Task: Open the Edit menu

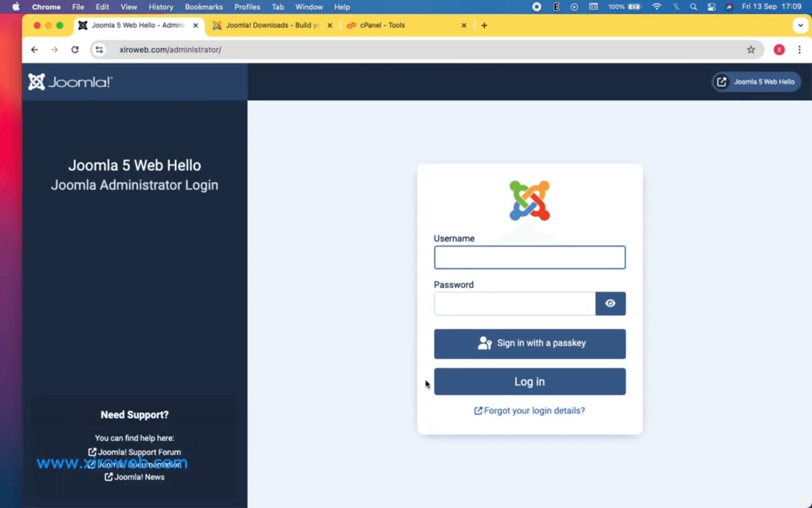Action: click(x=102, y=7)
